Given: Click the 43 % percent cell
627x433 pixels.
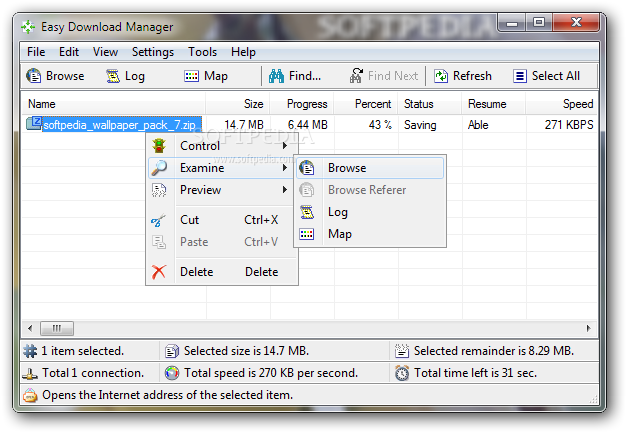Looking at the screenshot, I should [380, 125].
